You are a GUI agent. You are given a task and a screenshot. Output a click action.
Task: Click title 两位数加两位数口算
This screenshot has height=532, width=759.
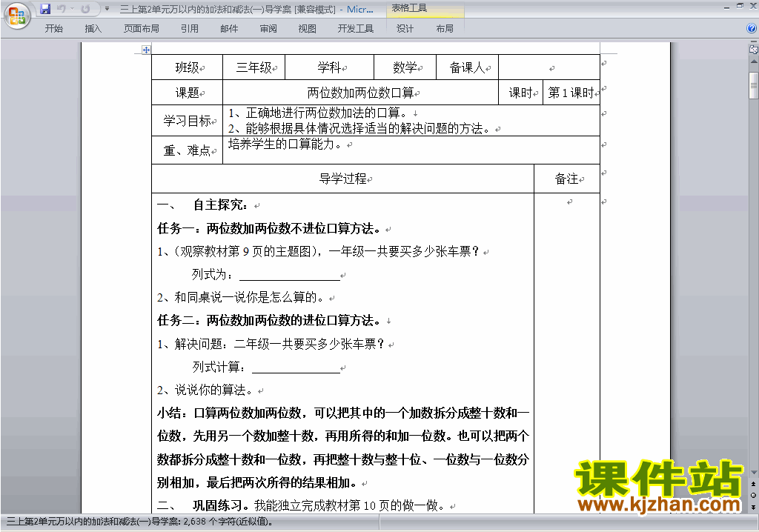point(361,93)
